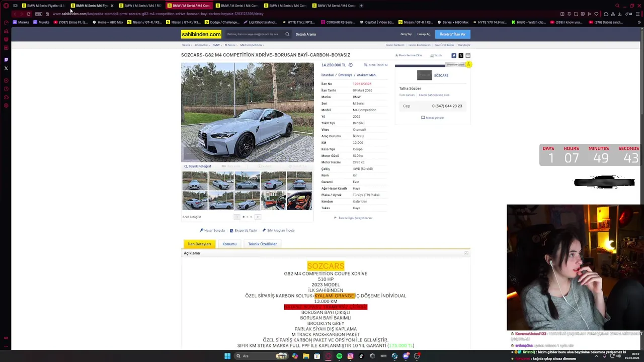
Task: Select rear view thumbnail end of first row
Action: [x=299, y=180]
